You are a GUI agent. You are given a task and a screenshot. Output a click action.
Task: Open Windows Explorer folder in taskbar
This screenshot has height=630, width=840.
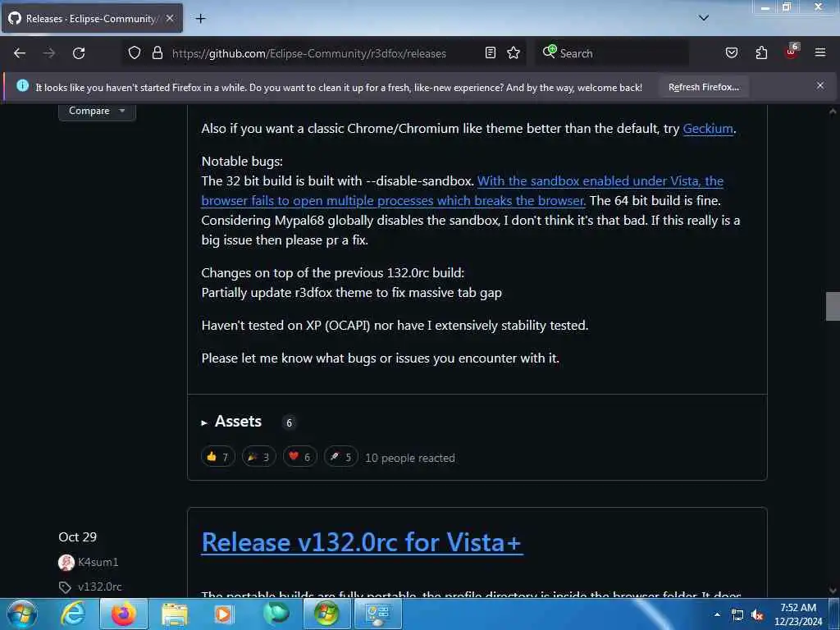click(175, 614)
